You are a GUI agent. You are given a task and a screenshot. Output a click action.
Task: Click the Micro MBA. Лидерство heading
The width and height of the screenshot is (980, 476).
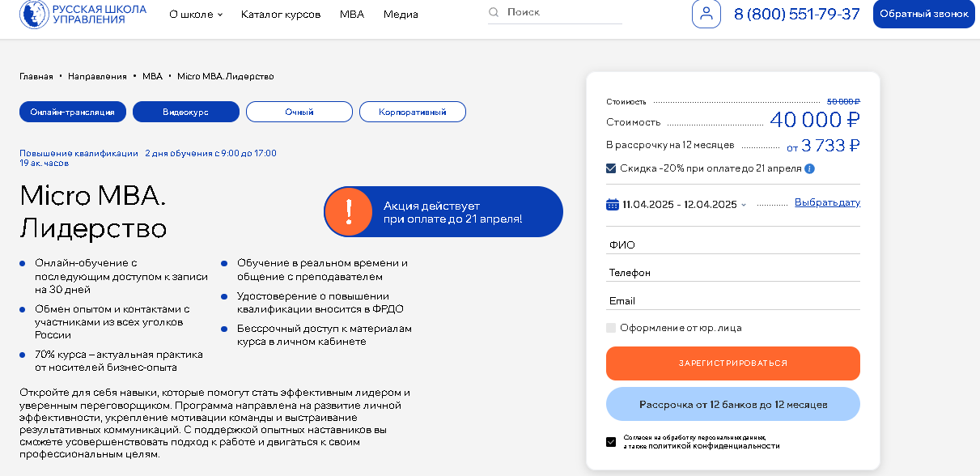coord(93,212)
